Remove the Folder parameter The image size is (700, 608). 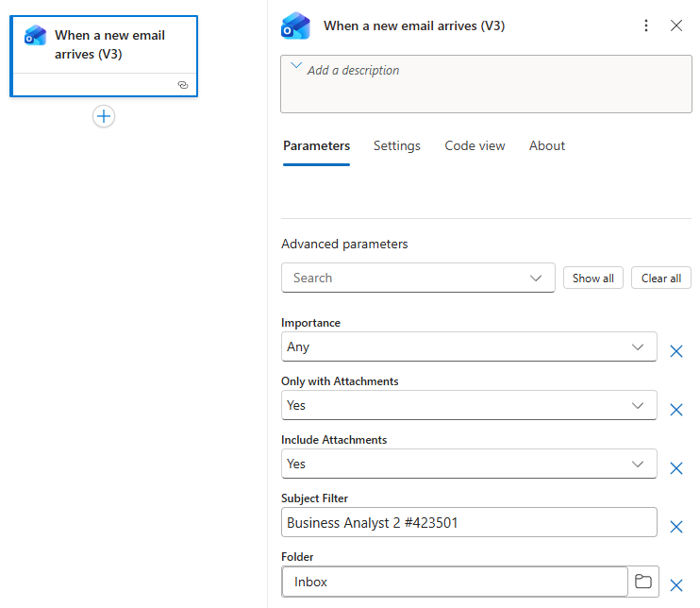coord(676,585)
